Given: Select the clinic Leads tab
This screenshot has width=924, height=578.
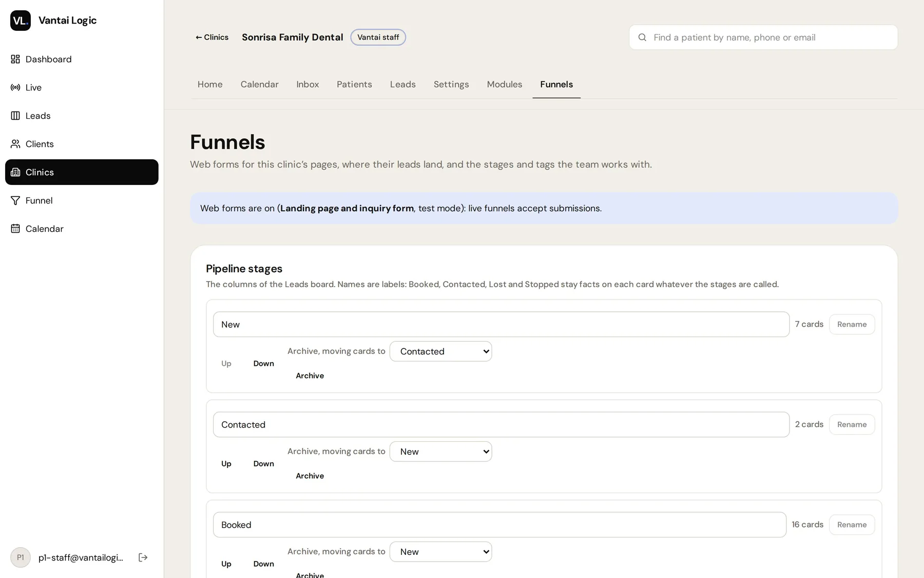Looking at the screenshot, I should click(x=402, y=84).
